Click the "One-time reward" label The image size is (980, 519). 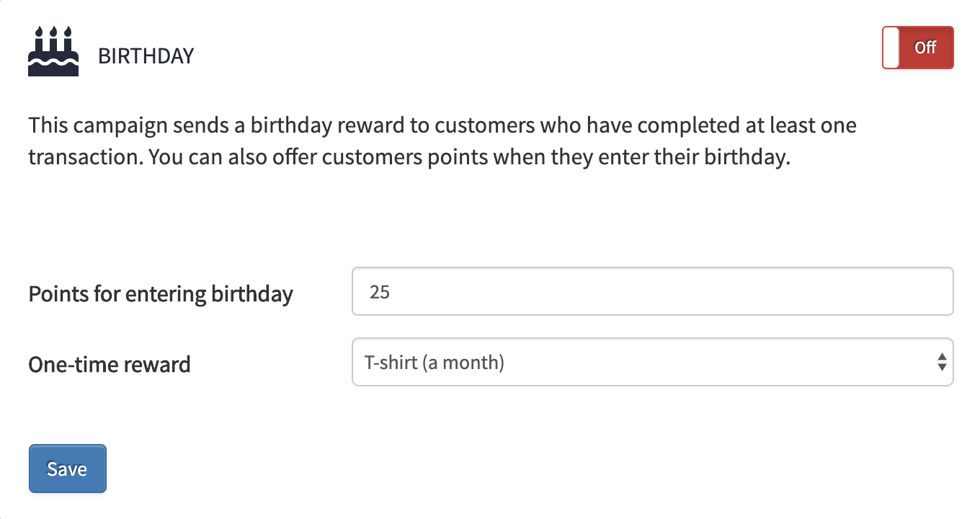[x=110, y=365]
